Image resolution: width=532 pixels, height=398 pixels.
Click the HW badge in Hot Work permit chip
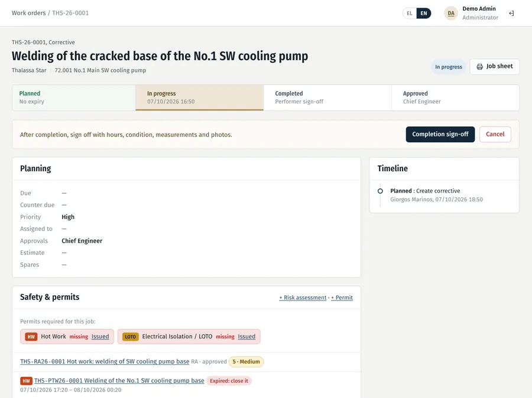click(31, 337)
